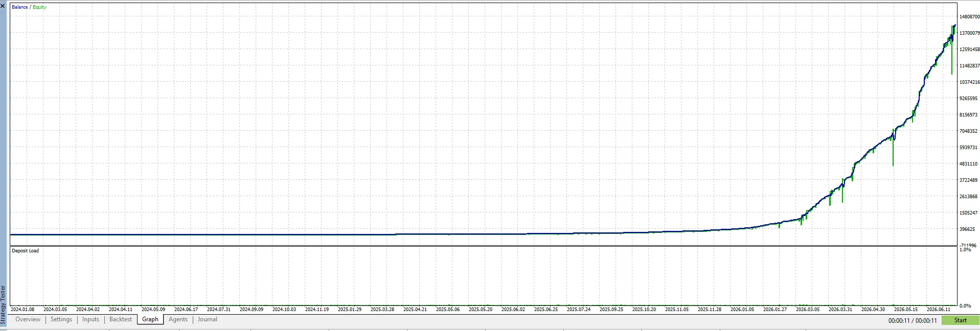
Task: Click the 2026.01.05 date label
Action: click(742, 310)
